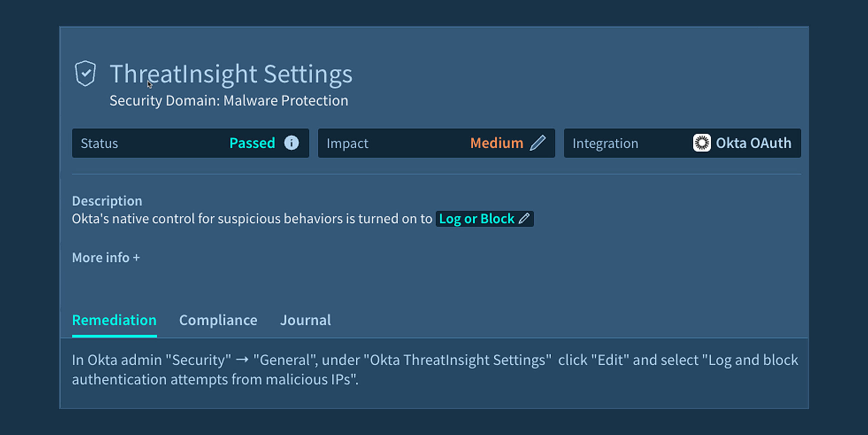Click the Medium impact value
This screenshot has width=868, height=435.
click(x=496, y=143)
